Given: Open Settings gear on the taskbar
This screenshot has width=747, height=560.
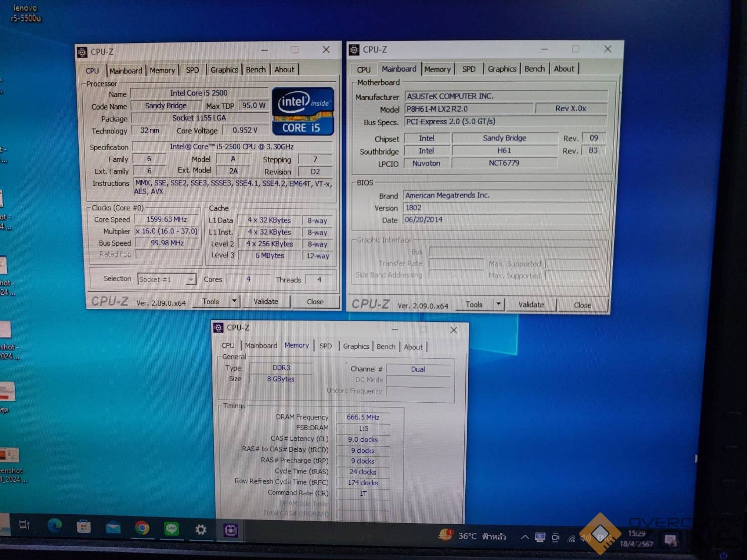Looking at the screenshot, I should [x=201, y=530].
